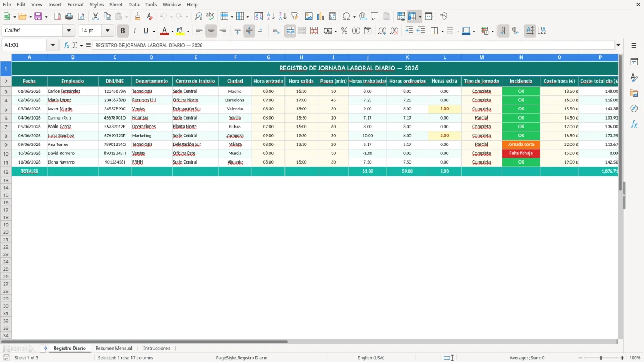The width and height of the screenshot is (644, 362).
Task: Click the Save document icon
Action: tap(38, 17)
